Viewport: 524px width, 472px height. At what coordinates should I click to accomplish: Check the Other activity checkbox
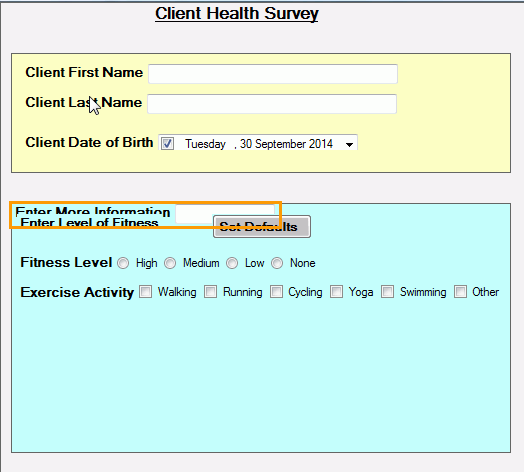460,291
